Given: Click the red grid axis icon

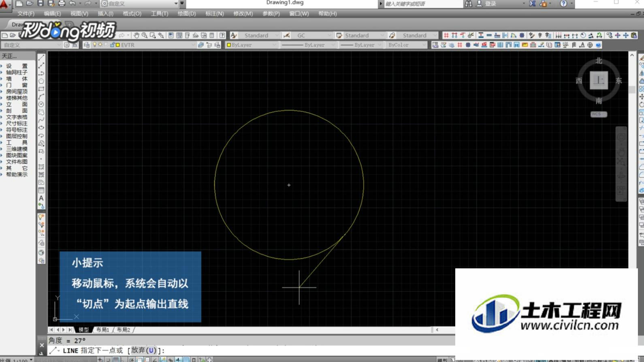Looking at the screenshot, I should (x=446, y=35).
